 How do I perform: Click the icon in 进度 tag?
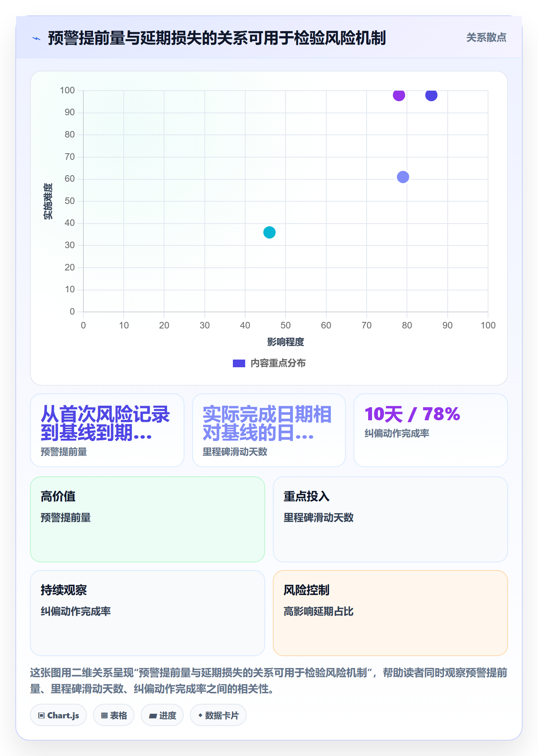153,716
